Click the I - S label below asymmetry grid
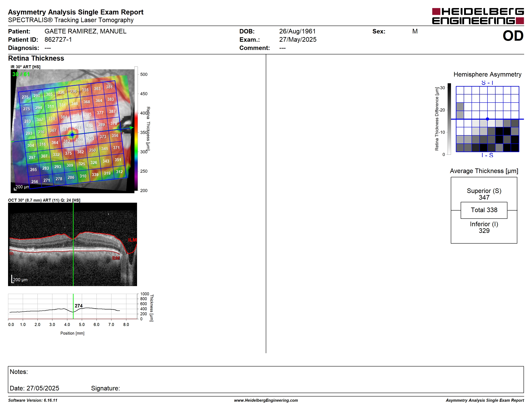Viewport: 532px width, 411px height. [487, 155]
